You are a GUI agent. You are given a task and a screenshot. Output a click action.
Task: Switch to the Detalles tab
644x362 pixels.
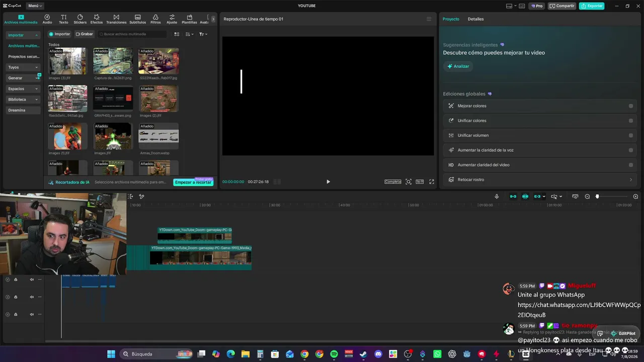pos(475,19)
